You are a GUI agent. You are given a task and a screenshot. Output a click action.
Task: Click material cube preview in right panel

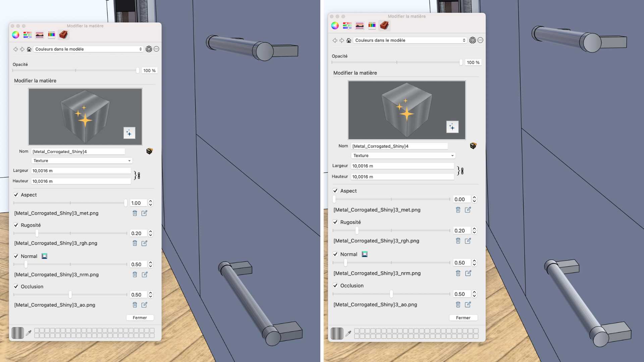click(407, 110)
